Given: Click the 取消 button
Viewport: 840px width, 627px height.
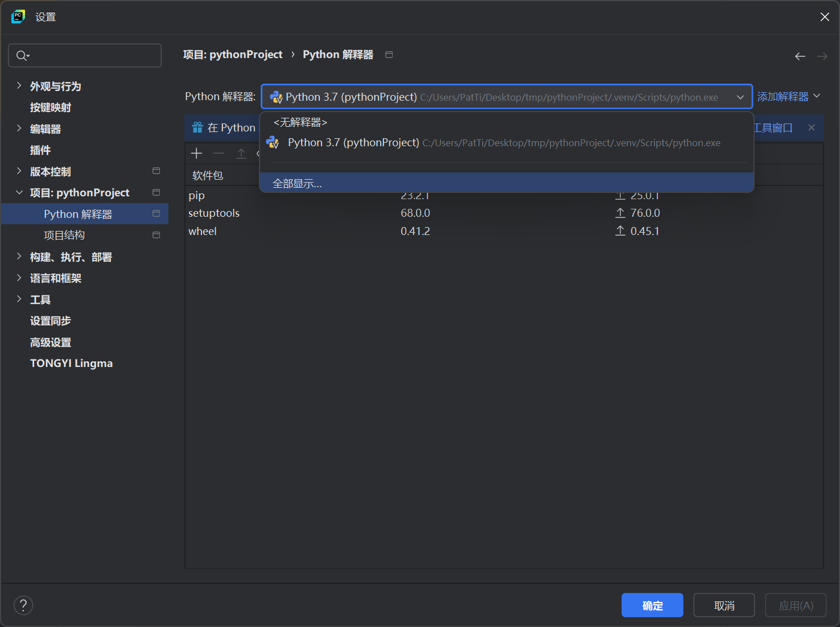Looking at the screenshot, I should coord(724,605).
